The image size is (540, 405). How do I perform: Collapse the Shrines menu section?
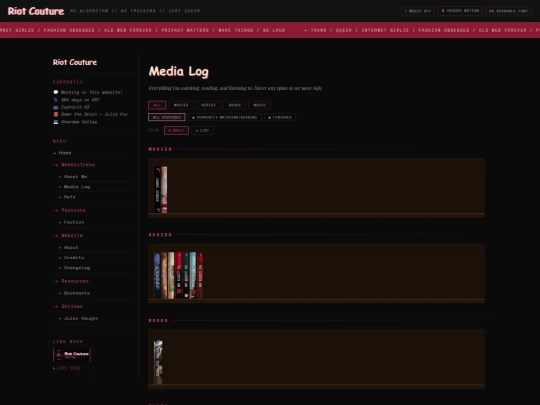tap(72, 306)
